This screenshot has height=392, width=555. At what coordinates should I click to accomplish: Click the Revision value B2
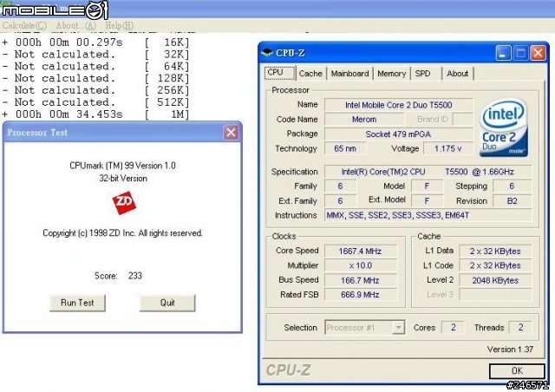pos(513,201)
